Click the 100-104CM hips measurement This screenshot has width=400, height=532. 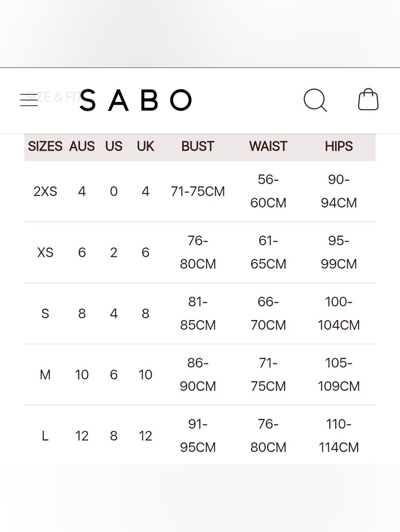coord(338,314)
